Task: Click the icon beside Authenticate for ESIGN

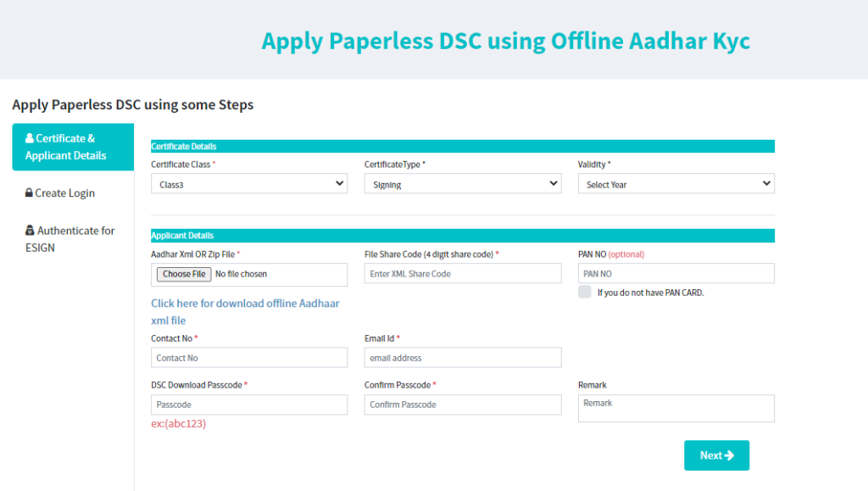Action: [30, 231]
